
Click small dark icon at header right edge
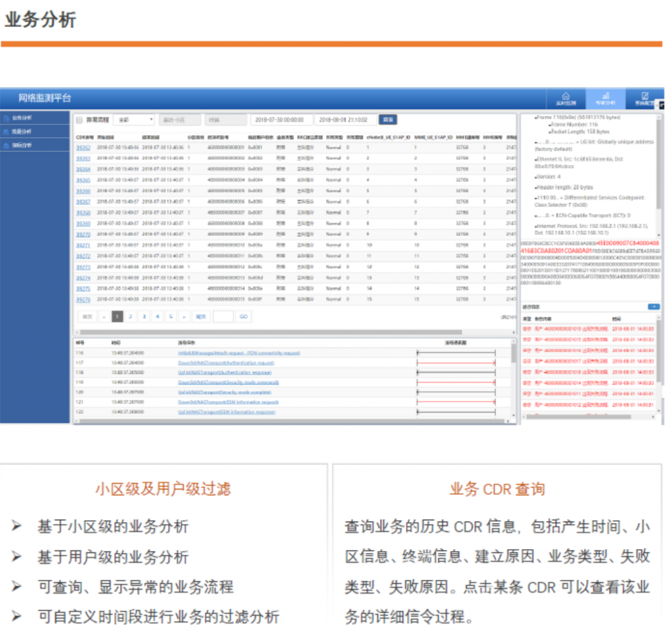(x=661, y=104)
